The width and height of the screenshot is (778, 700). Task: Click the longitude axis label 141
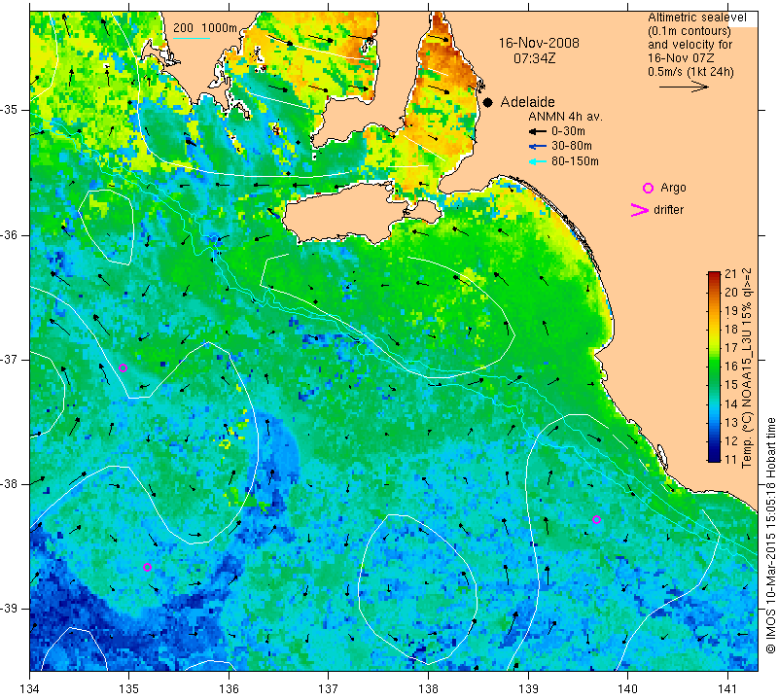click(x=727, y=688)
